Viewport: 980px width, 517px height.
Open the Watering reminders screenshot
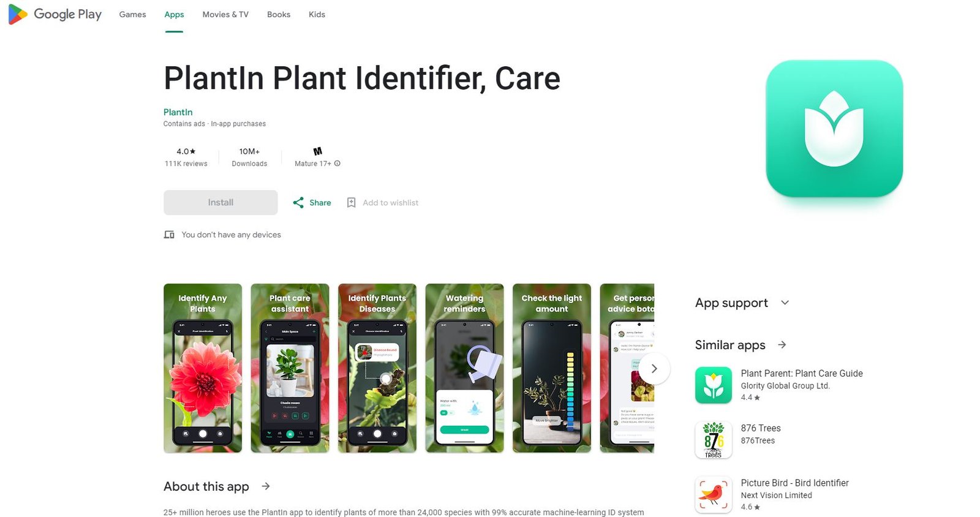[464, 368]
